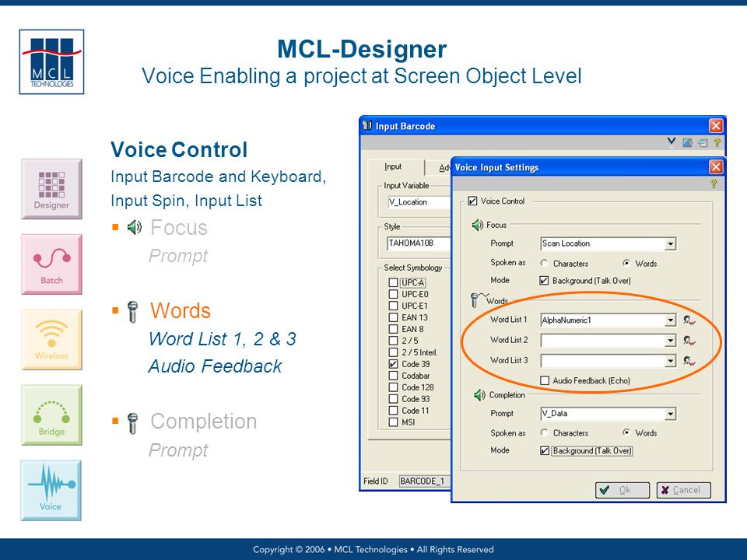
Task: Toggle the Voice Control checkbox
Action: [x=472, y=201]
